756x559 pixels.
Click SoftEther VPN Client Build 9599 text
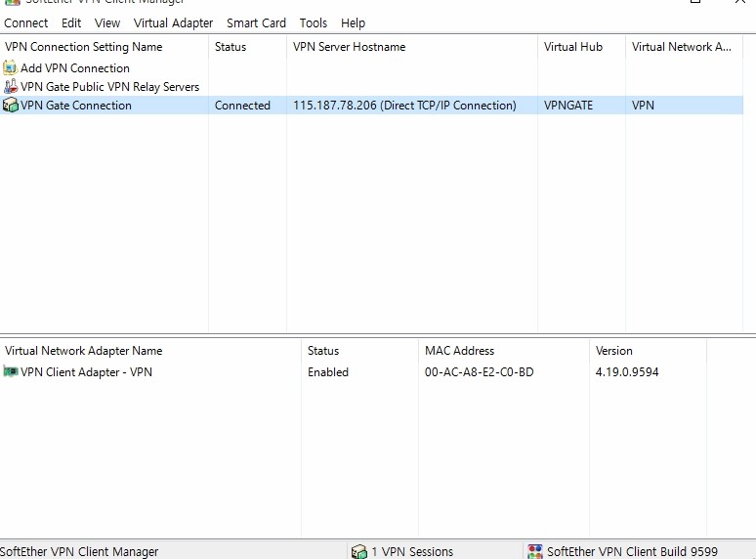point(632,551)
